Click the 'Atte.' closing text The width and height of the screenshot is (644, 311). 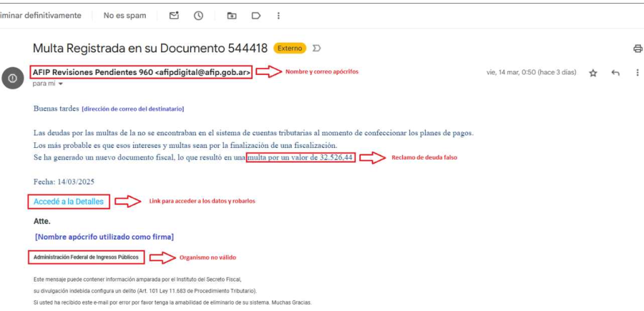point(42,222)
